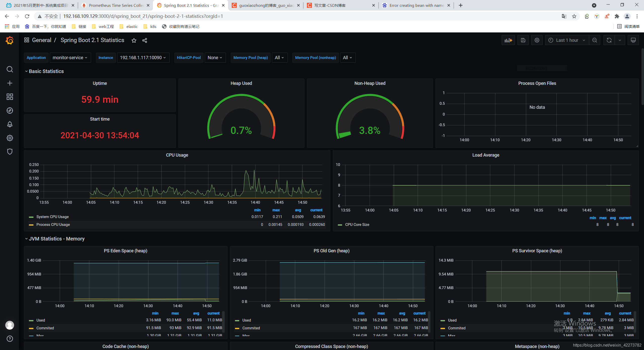The width and height of the screenshot is (644, 350).
Task: Open dashboard settings gear in toolbar
Action: pyautogui.click(x=537, y=40)
